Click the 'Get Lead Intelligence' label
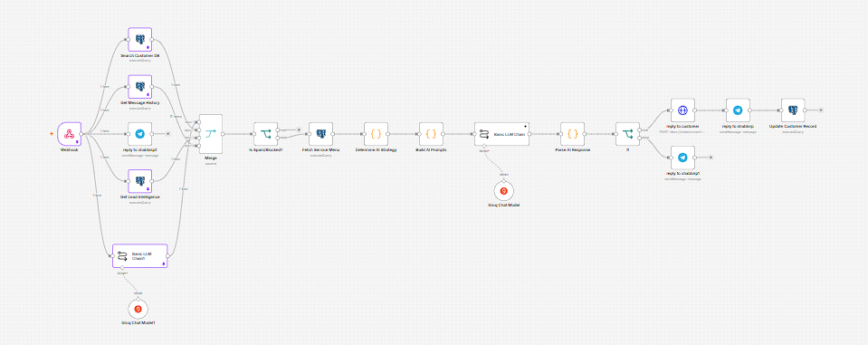This screenshot has height=345, width=868. pyautogui.click(x=140, y=197)
